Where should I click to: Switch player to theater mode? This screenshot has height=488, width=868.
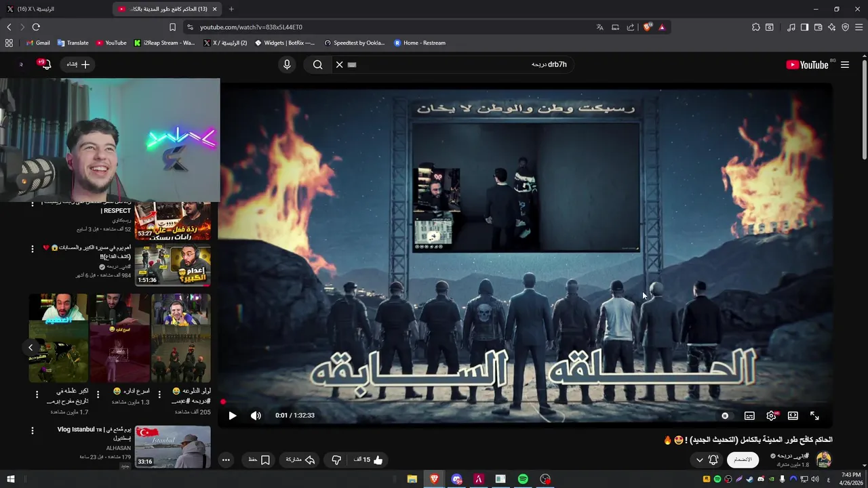click(x=793, y=415)
